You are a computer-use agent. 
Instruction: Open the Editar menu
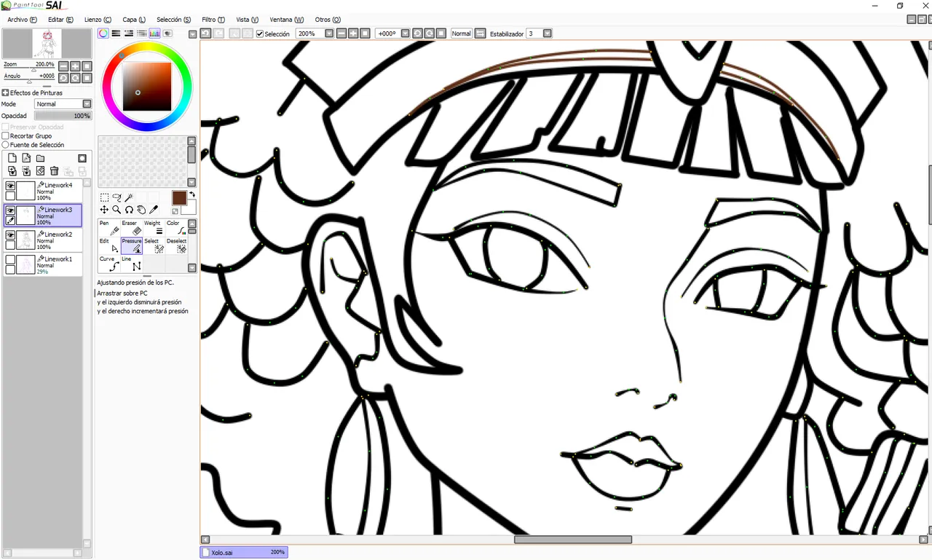click(x=60, y=20)
